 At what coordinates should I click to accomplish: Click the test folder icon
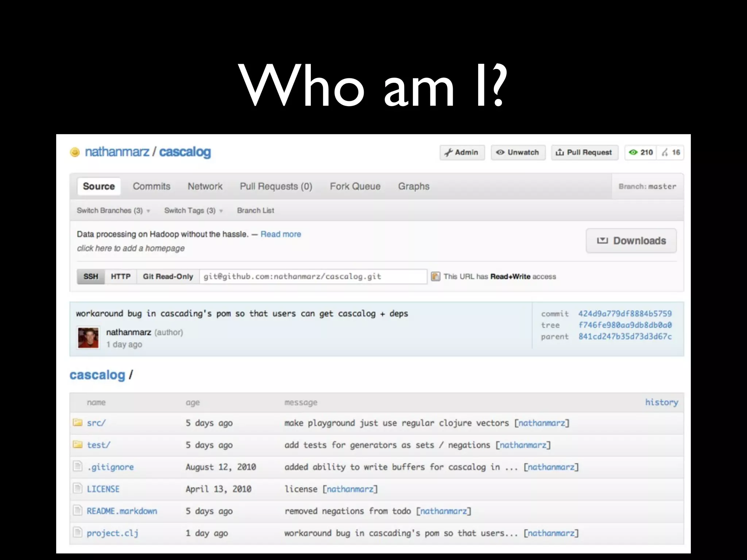tap(78, 444)
